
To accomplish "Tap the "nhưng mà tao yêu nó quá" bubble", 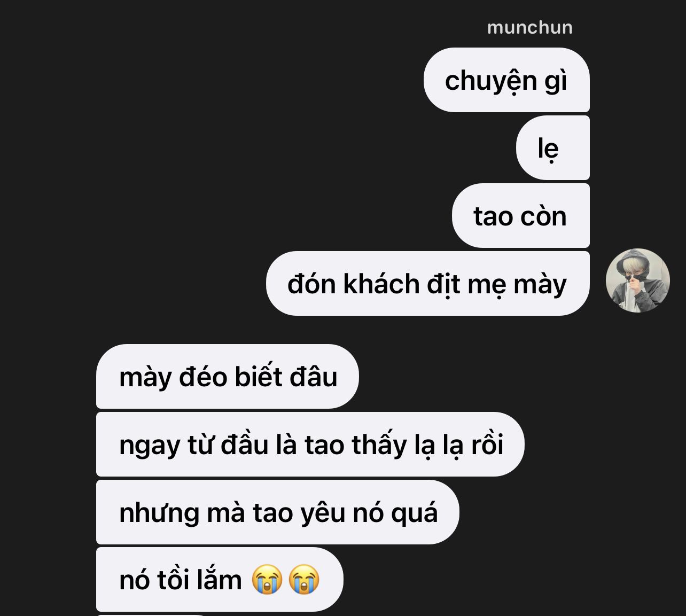I will [x=278, y=512].
